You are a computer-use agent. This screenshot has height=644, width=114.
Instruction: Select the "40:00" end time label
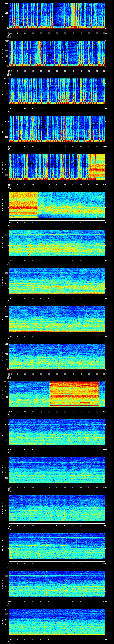pos(105,412)
